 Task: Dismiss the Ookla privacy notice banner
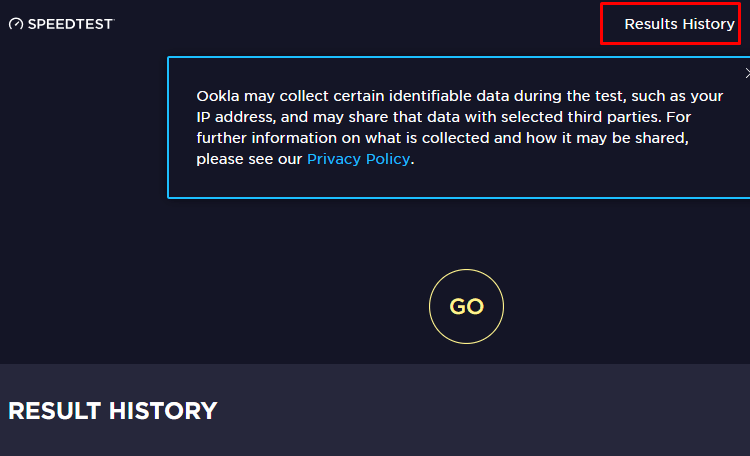pyautogui.click(x=747, y=73)
